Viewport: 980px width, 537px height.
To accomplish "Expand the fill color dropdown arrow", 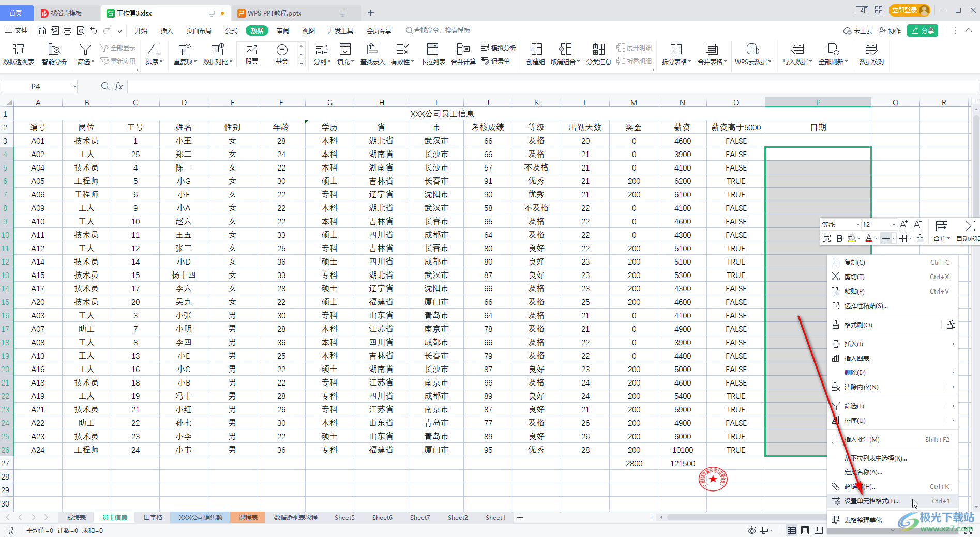I will [859, 239].
